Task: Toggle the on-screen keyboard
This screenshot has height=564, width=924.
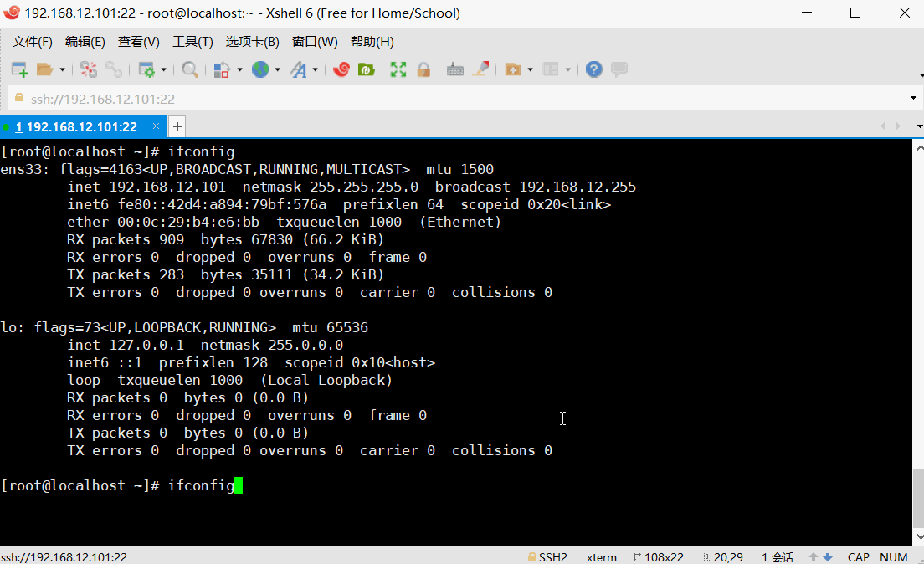Action: 454,69
